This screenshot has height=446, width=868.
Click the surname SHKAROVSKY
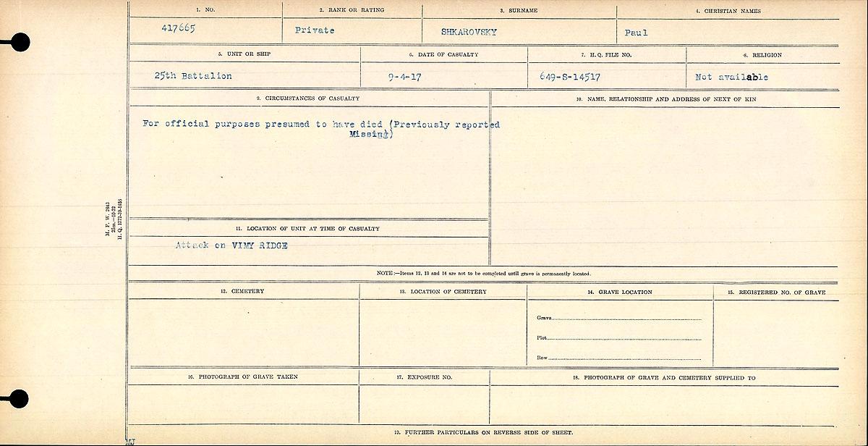pos(469,33)
